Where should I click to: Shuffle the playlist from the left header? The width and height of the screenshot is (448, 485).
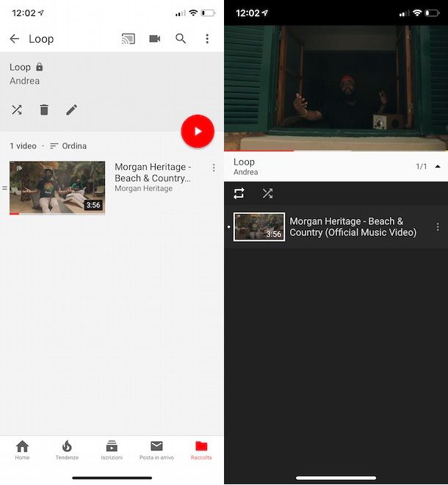tap(17, 109)
